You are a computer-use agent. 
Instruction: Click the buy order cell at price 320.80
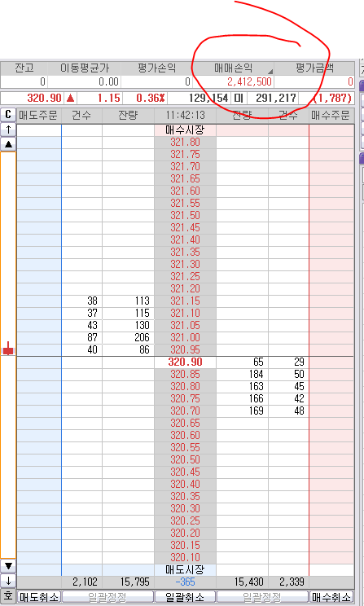coord(332,386)
